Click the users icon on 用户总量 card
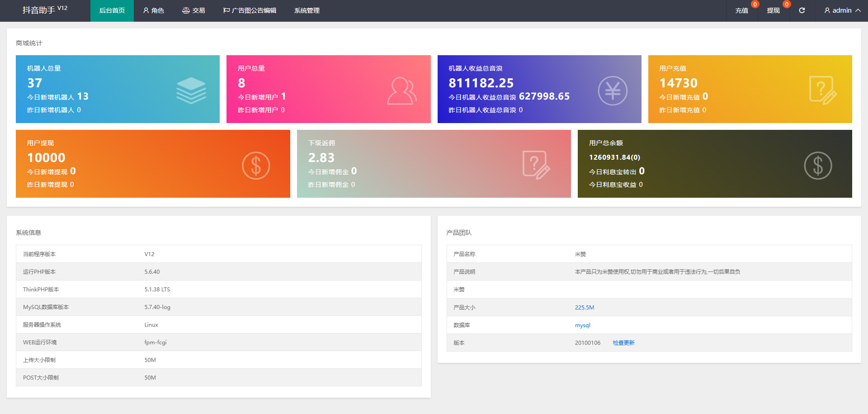This screenshot has height=414, width=868. (401, 91)
